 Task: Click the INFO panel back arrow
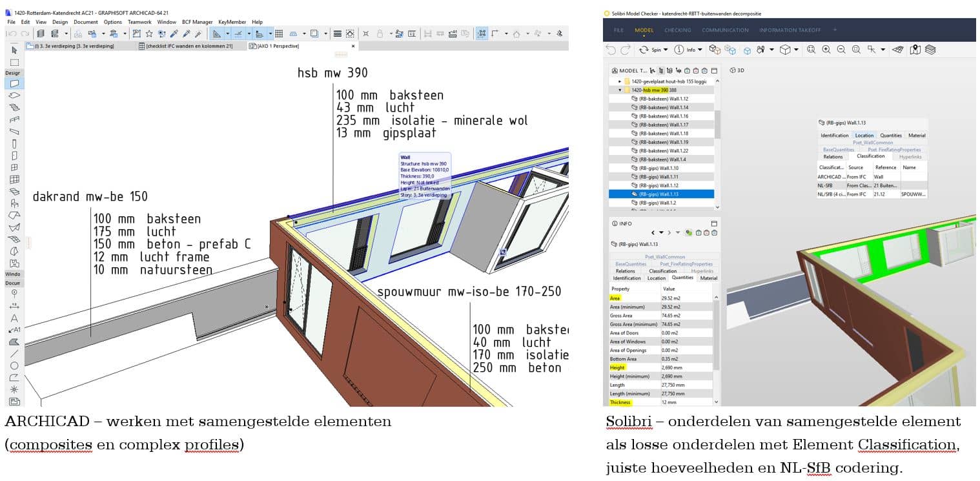[x=653, y=232]
